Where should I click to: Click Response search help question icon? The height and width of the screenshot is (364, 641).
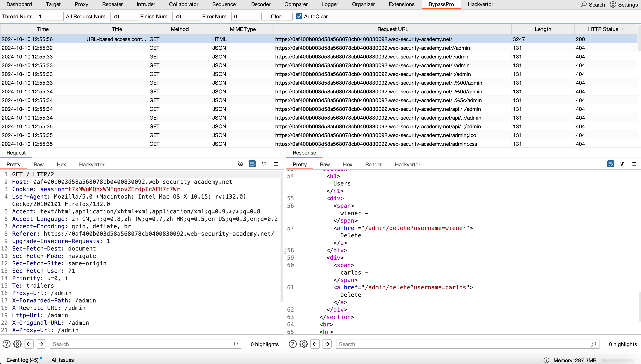(293, 344)
